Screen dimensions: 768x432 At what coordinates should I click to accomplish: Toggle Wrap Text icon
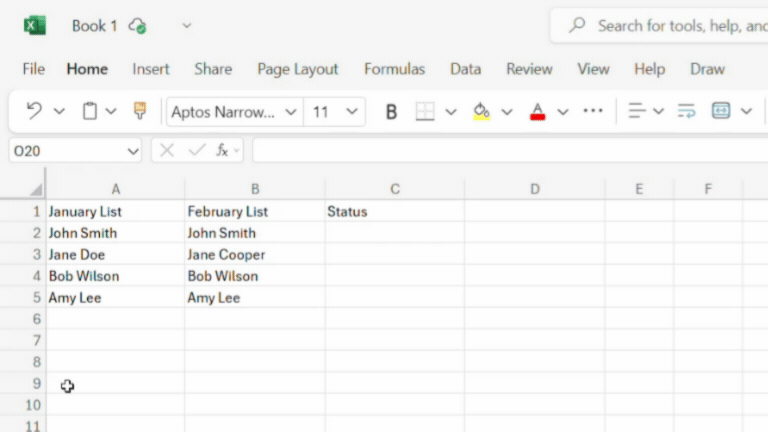pyautogui.click(x=686, y=111)
